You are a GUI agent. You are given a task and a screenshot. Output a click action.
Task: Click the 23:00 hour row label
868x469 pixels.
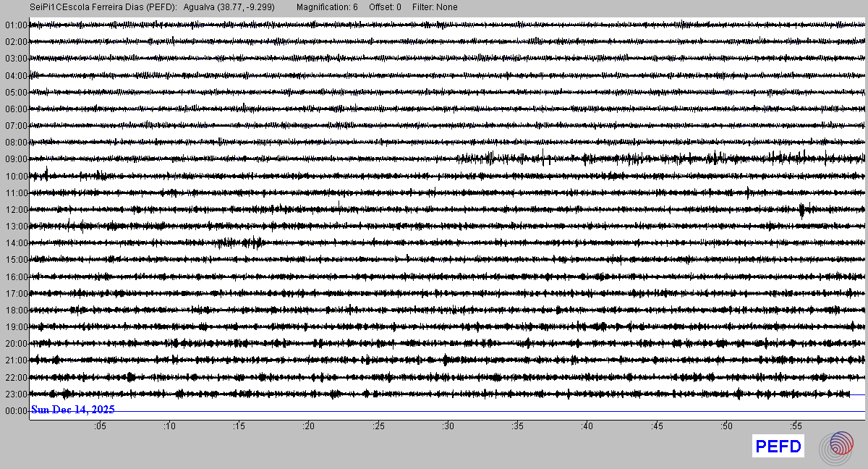point(16,394)
